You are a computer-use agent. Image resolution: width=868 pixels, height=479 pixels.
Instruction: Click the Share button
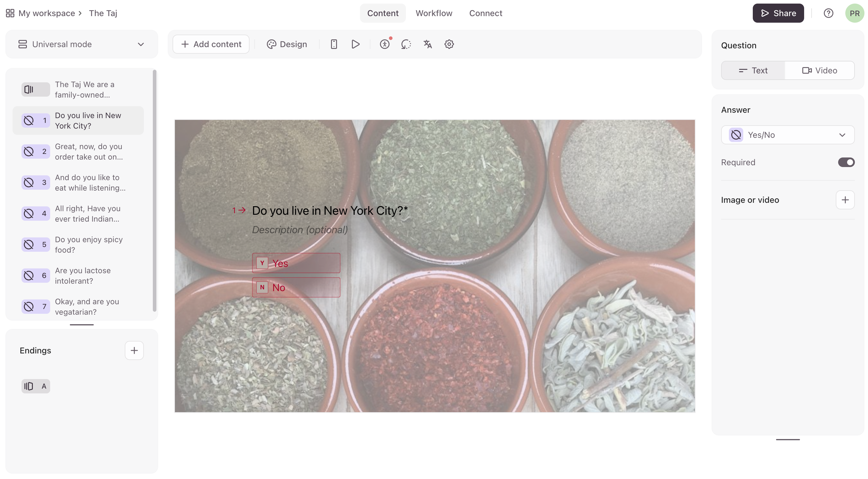point(778,13)
